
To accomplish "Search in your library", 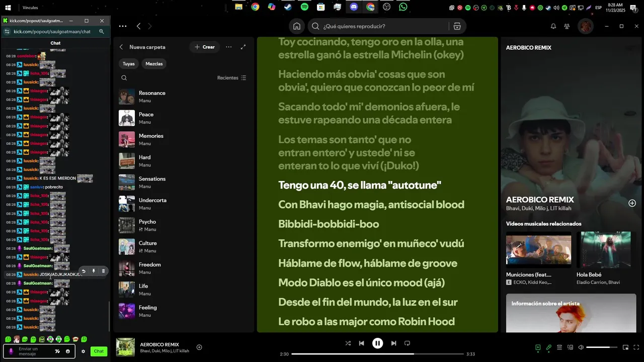I will pos(124,78).
